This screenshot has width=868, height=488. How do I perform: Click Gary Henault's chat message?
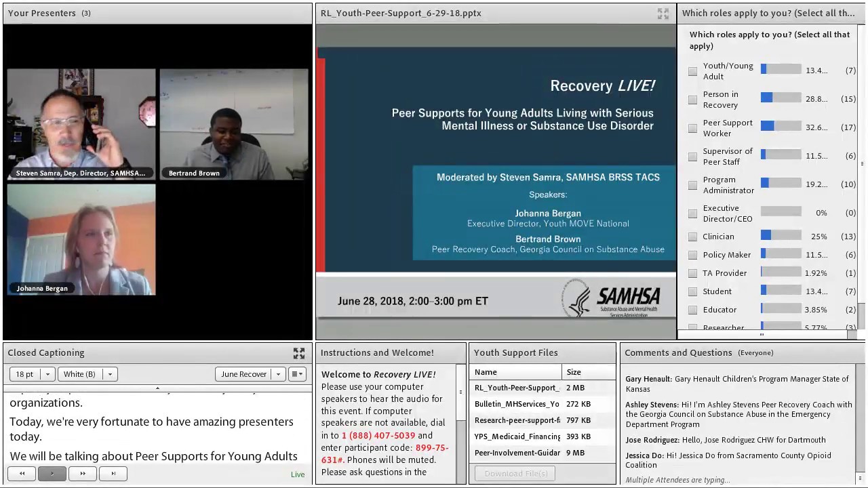coord(739,384)
